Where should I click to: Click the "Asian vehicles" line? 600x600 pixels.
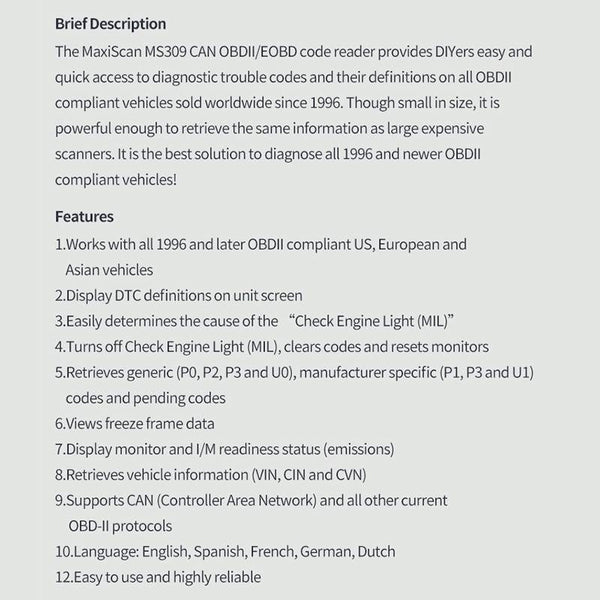(109, 269)
